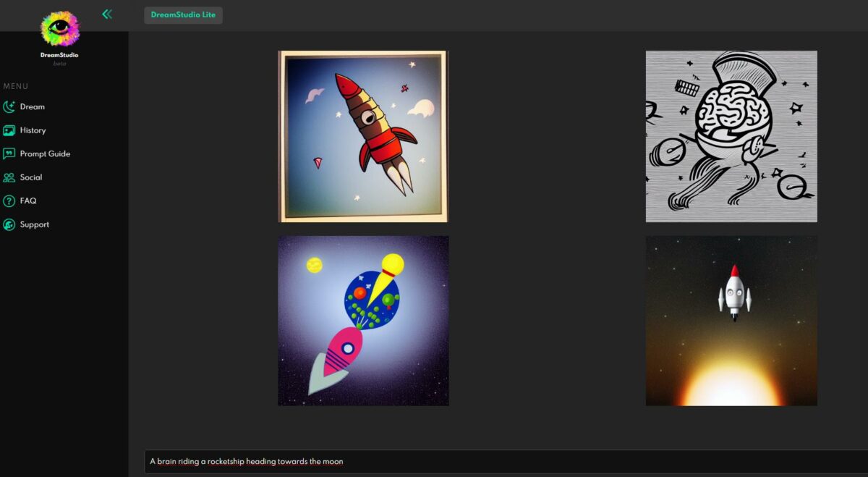Open the Dream menu item
Viewport: 868px width, 477px height.
coord(33,107)
